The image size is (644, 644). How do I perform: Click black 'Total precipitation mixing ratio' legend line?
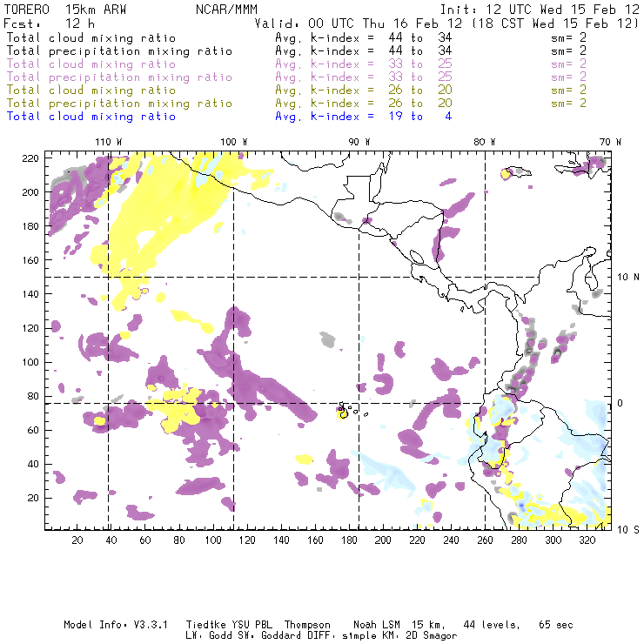point(119,51)
